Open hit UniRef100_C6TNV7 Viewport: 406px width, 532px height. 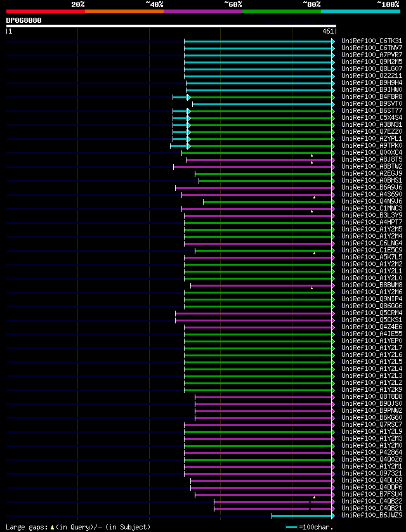point(372,48)
